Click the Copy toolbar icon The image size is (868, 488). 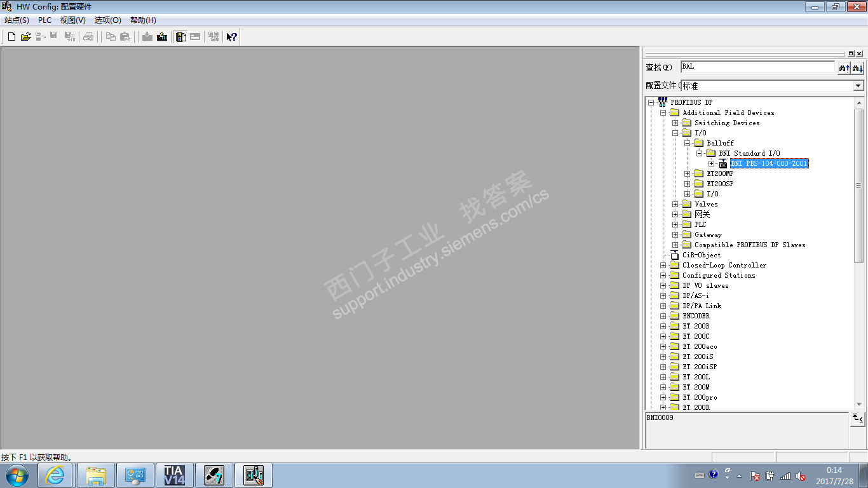(111, 37)
